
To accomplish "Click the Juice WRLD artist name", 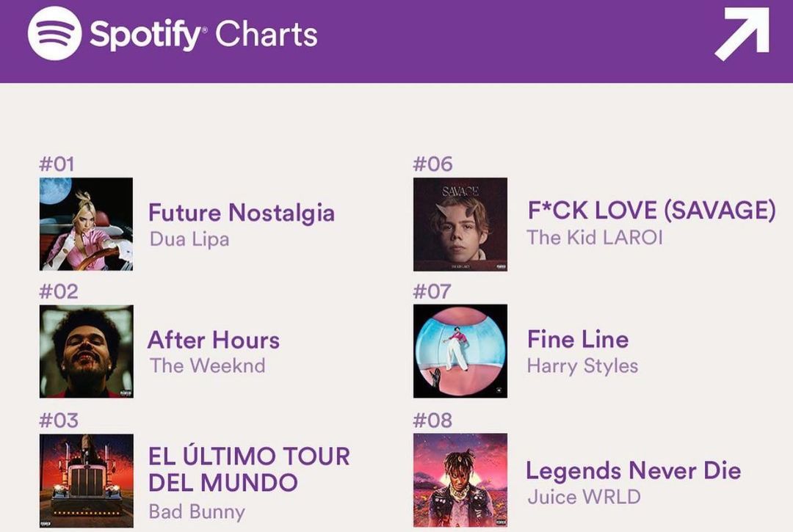I will [x=584, y=497].
